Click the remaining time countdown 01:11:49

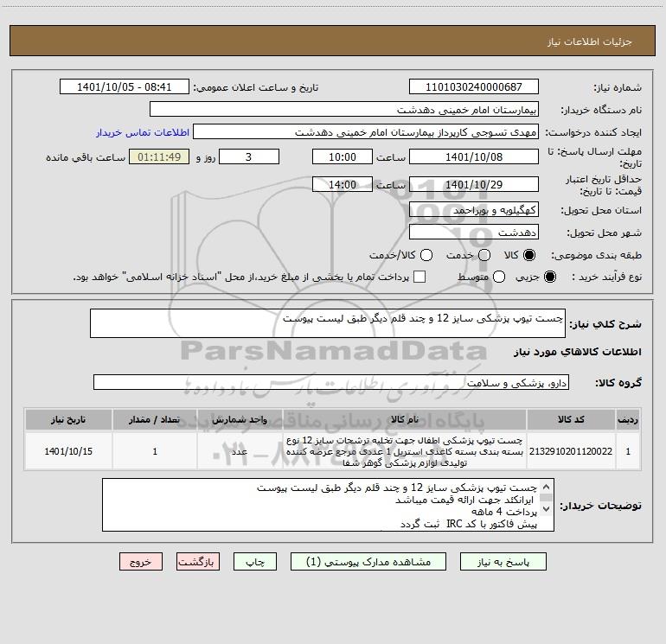tap(159, 156)
